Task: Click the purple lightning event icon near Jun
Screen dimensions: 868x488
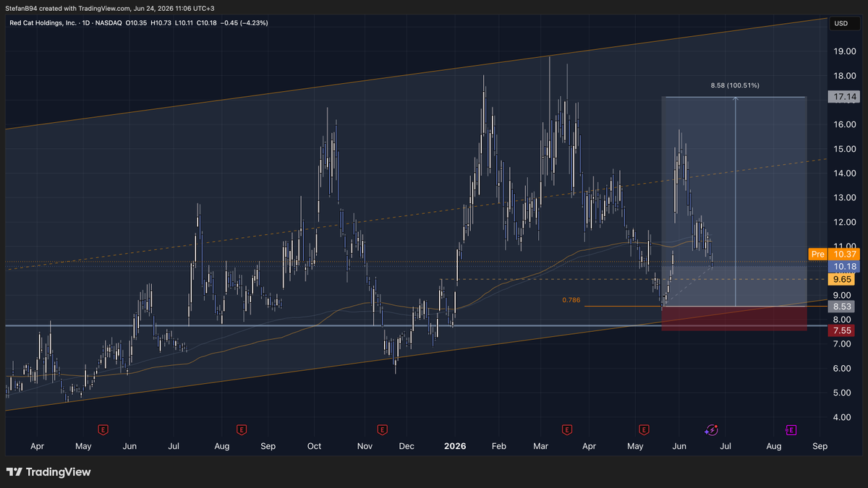Action: (x=710, y=429)
